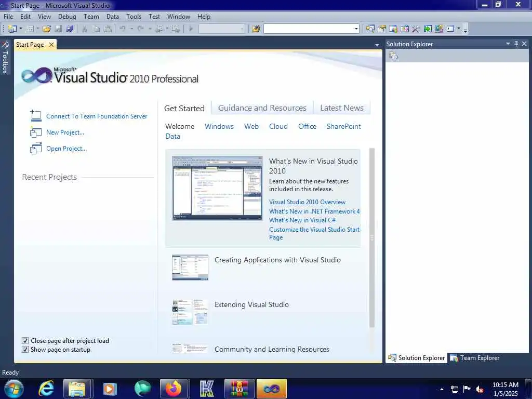Click the volume icon in system tray
Screen dimensions: 532x399
(x=480, y=389)
